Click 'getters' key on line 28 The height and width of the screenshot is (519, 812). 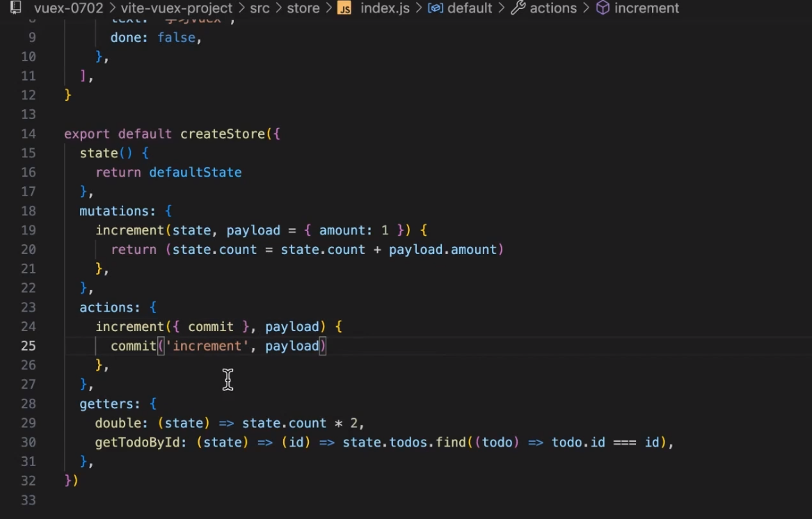[106, 404]
